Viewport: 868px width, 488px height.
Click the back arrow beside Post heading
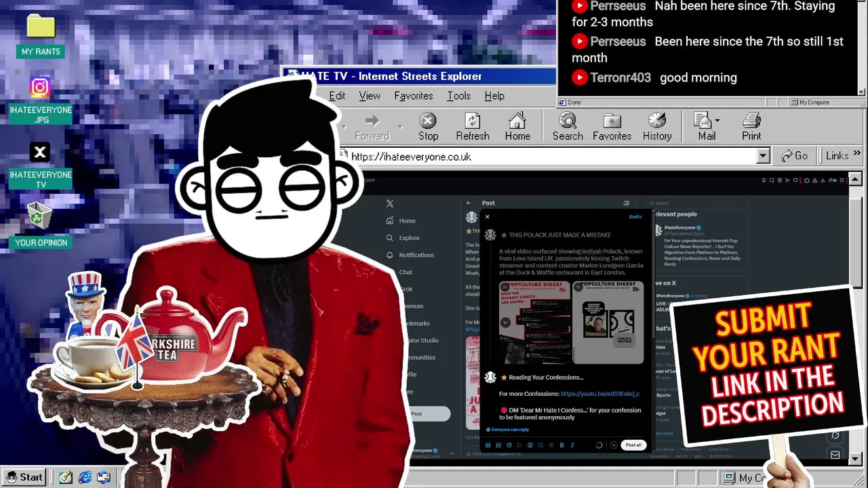pos(469,203)
